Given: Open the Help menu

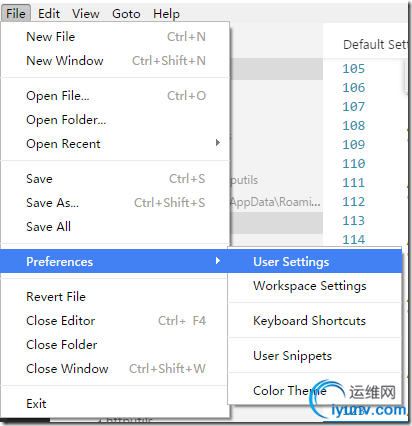Looking at the screenshot, I should tap(166, 14).
